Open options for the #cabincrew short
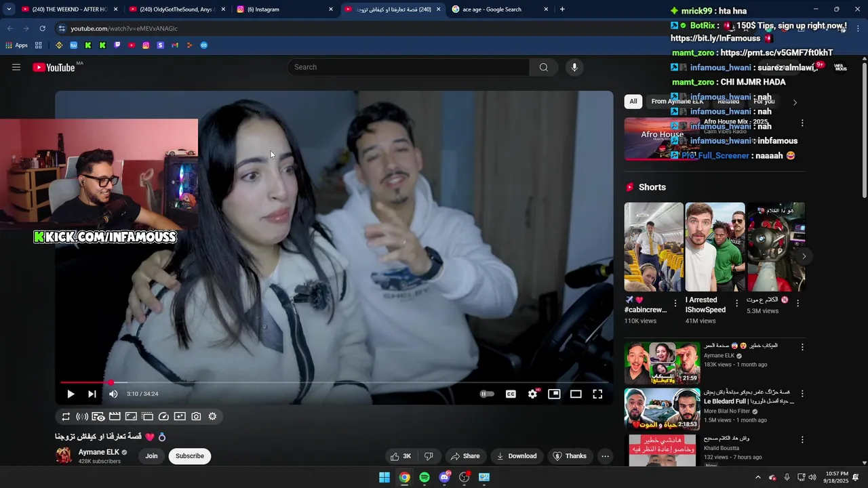Screen dimensions: 868x488 pyautogui.click(x=675, y=304)
